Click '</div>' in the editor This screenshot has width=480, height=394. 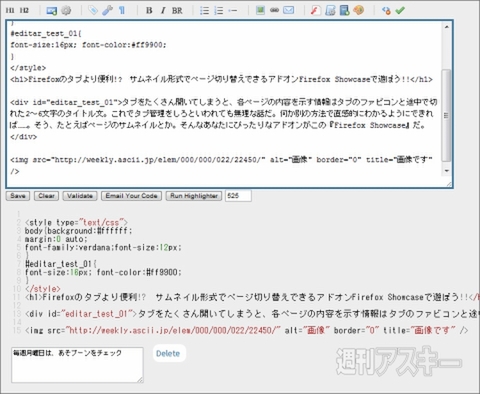tap(23, 137)
